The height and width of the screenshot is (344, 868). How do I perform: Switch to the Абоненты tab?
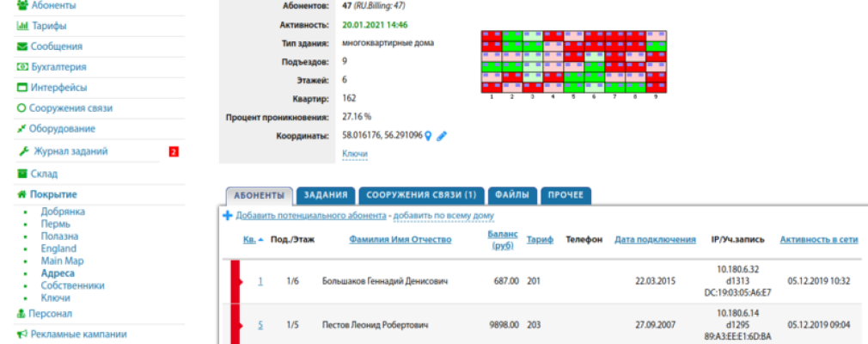tap(259, 195)
